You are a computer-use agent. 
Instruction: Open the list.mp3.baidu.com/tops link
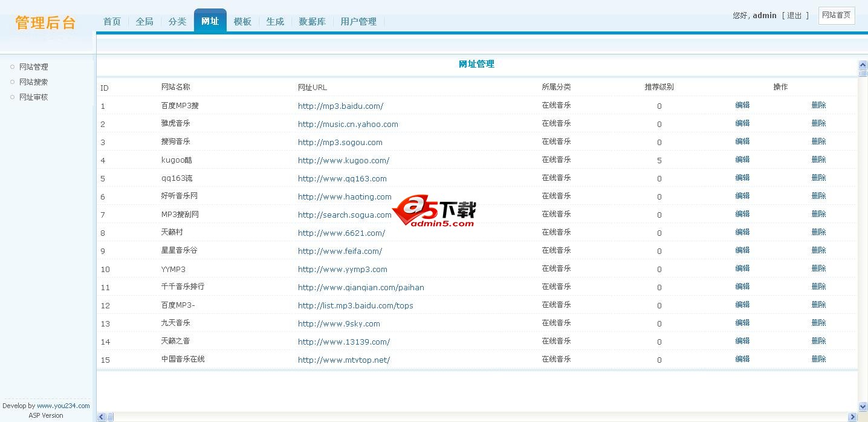click(x=355, y=305)
